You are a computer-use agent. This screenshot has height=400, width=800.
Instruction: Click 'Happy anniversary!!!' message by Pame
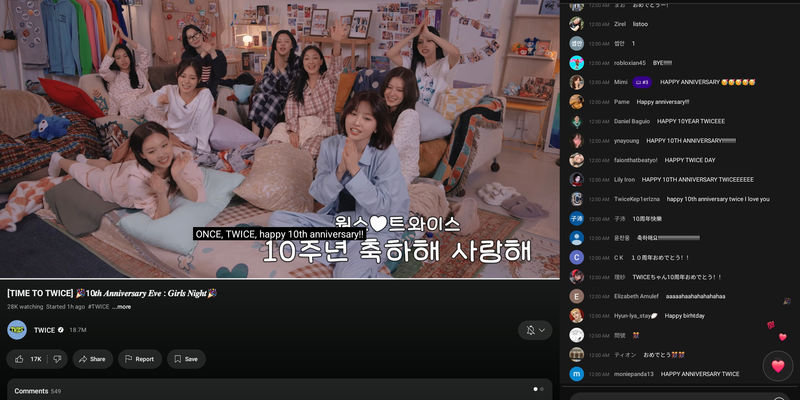coord(663,102)
